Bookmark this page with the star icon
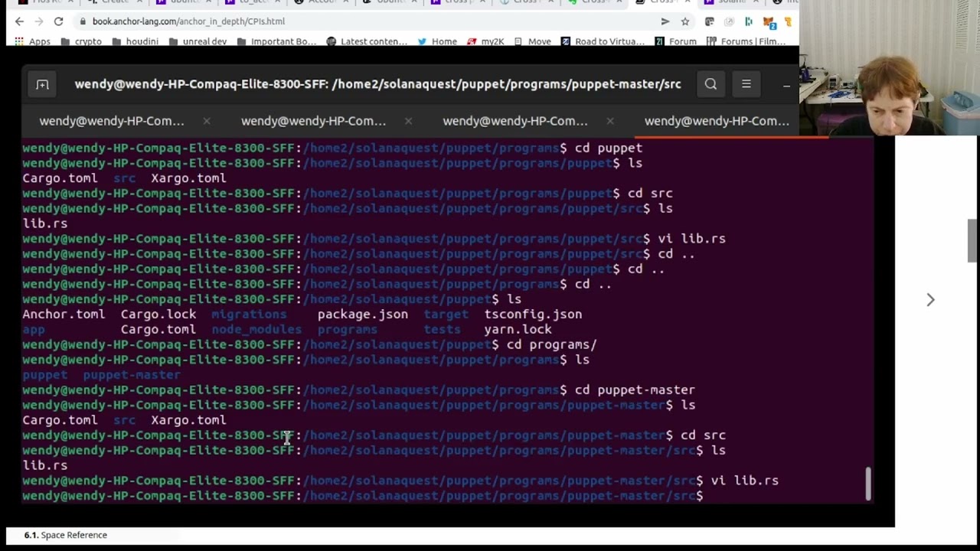The height and width of the screenshot is (551, 980). 685,21
